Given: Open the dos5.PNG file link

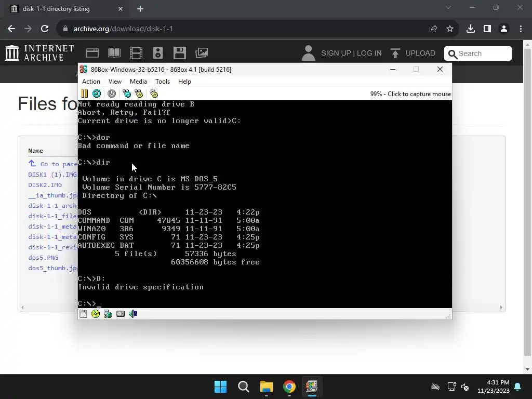Looking at the screenshot, I should click(43, 258).
